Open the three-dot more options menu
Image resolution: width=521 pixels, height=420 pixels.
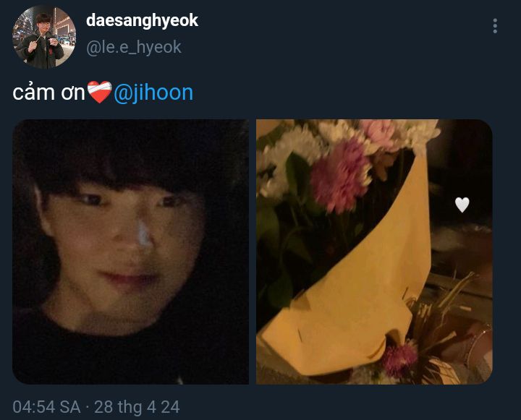tap(495, 26)
